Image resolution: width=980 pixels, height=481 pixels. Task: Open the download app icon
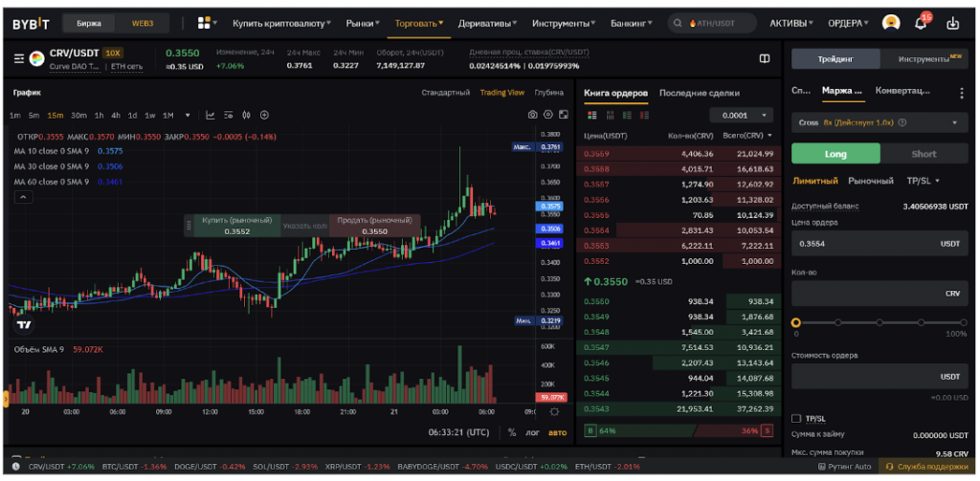point(952,23)
